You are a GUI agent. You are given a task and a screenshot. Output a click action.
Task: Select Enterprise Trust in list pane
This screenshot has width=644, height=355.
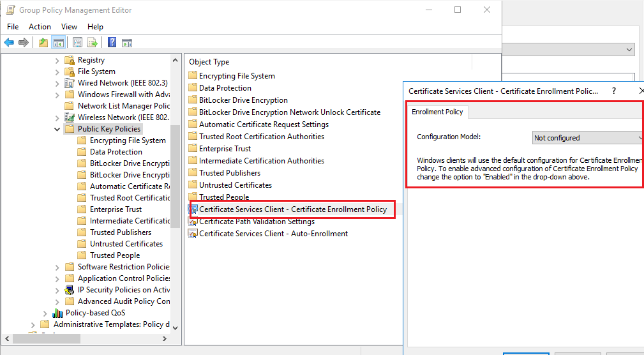pyautogui.click(x=225, y=148)
